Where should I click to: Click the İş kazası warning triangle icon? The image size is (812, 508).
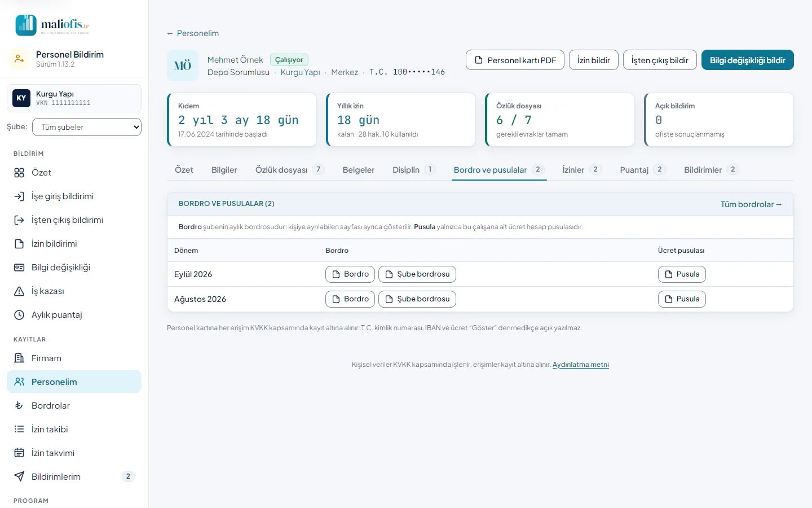pos(19,291)
